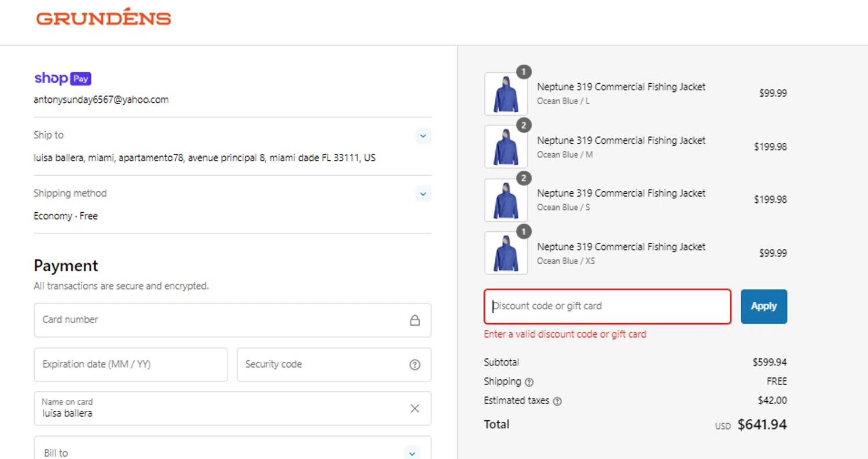This screenshot has width=868, height=459.
Task: Click the $199.98 price for size M
Action: [x=770, y=147]
